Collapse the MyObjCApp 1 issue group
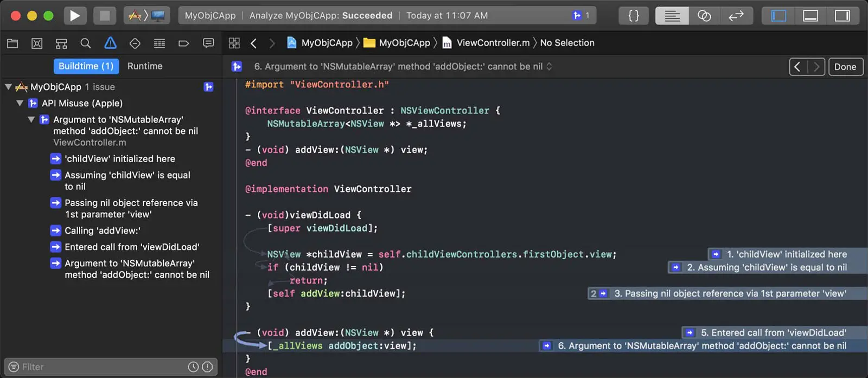Screen dimensions: 868x378 tap(8, 87)
